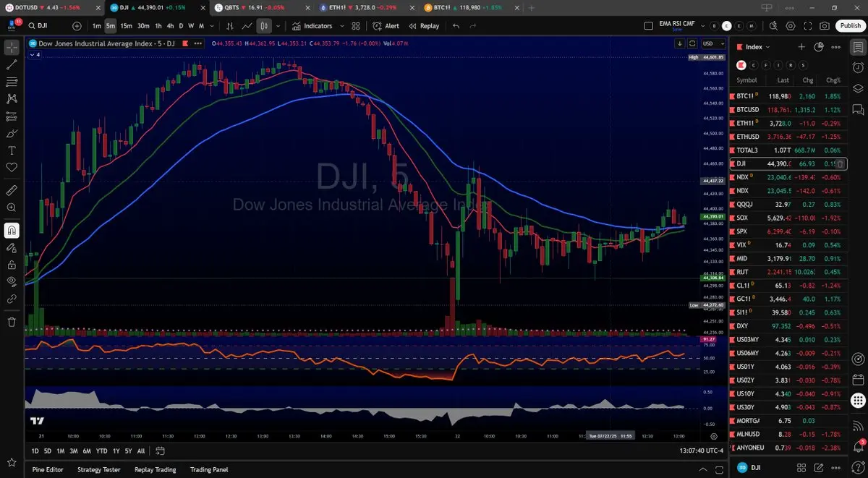
Task: Open the alerts clock sidebar icon
Action: tap(858, 68)
